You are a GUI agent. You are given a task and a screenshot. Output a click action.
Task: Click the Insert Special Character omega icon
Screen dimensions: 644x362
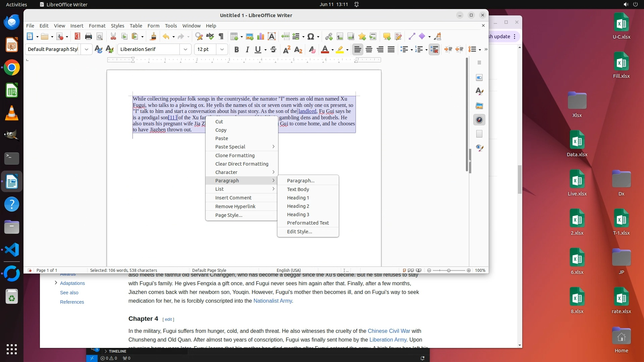[311, 37]
